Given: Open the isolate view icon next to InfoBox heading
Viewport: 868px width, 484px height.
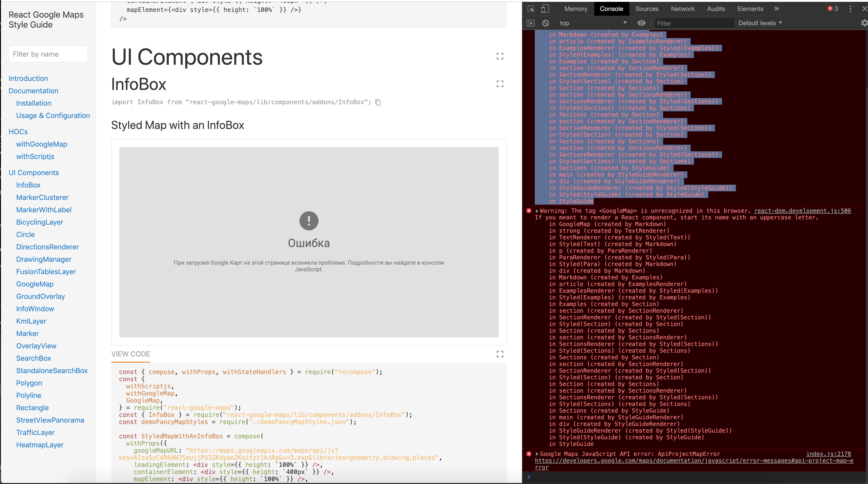Looking at the screenshot, I should coord(500,84).
